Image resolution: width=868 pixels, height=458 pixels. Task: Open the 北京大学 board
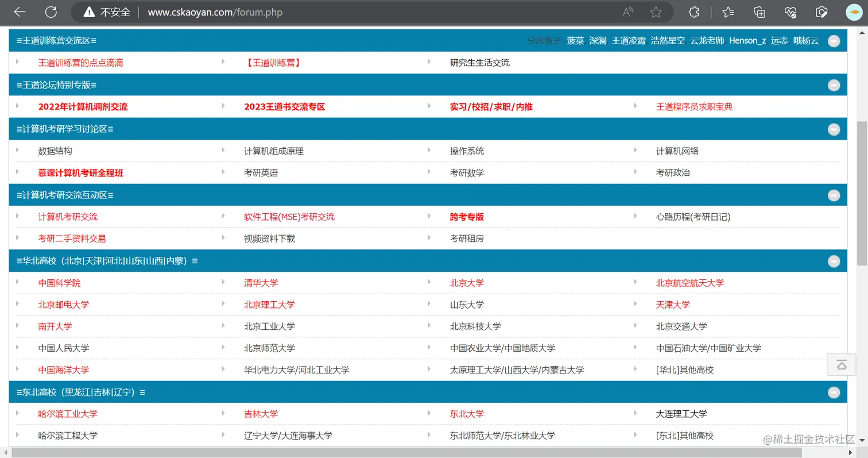(x=467, y=283)
